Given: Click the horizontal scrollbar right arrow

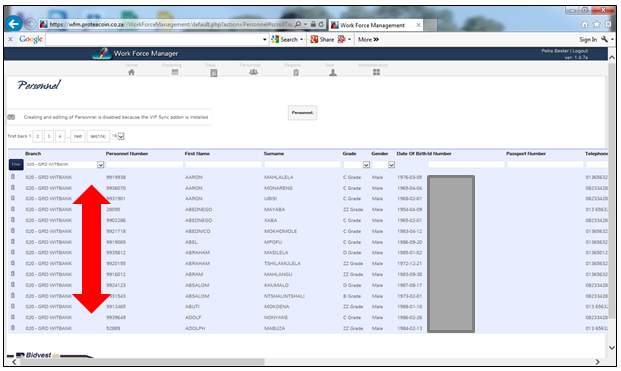Looking at the screenshot, I should [x=598, y=361].
